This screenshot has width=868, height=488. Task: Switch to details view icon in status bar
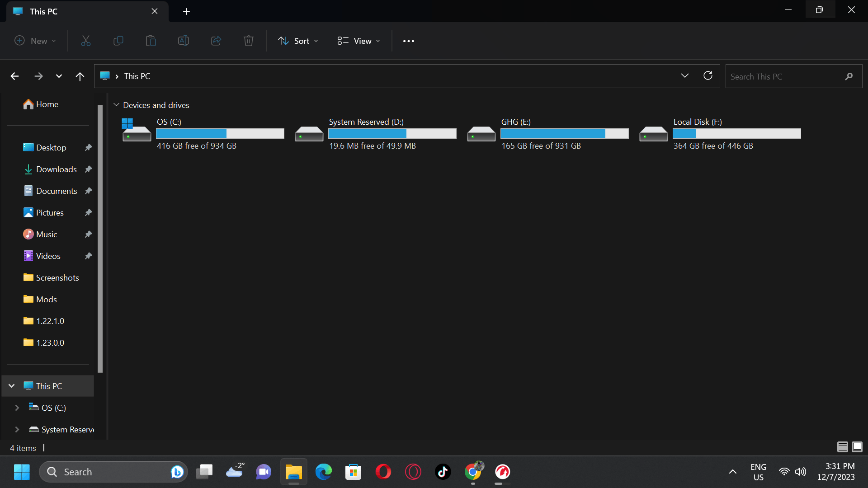(x=842, y=447)
